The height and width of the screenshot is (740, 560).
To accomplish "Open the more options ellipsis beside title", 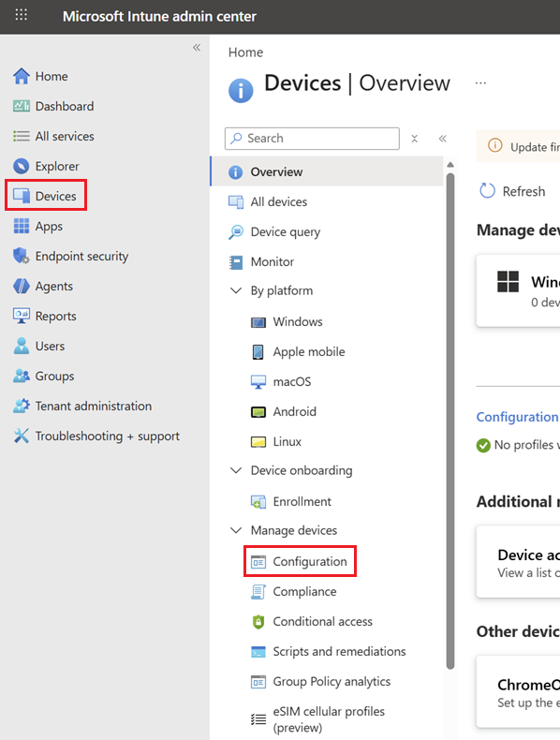I will point(480,83).
